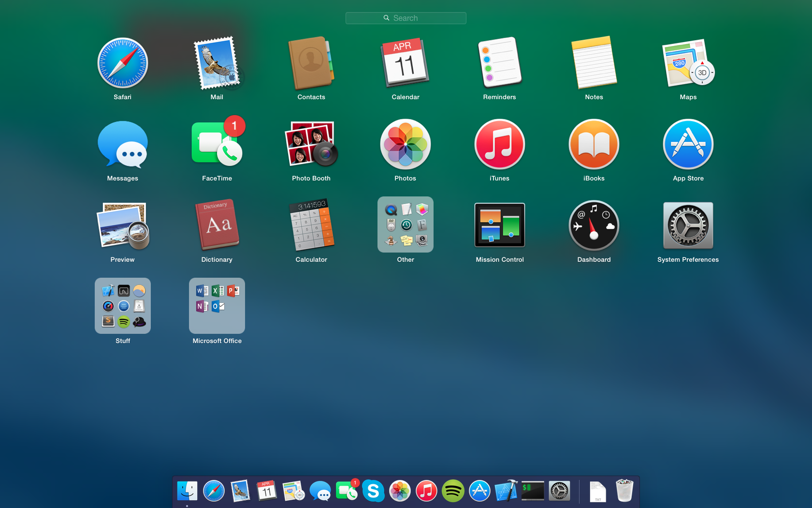Launch the Calculator app
Image resolution: width=812 pixels, height=508 pixels.
(x=311, y=225)
